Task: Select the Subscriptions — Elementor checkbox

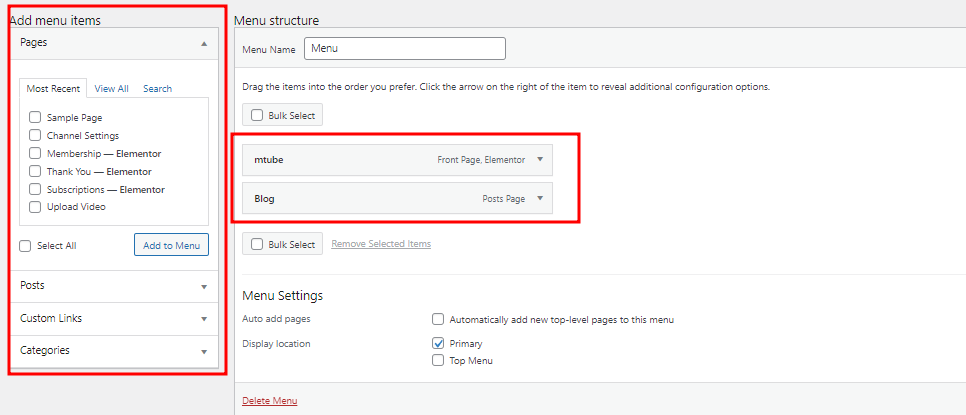Action: (35, 189)
